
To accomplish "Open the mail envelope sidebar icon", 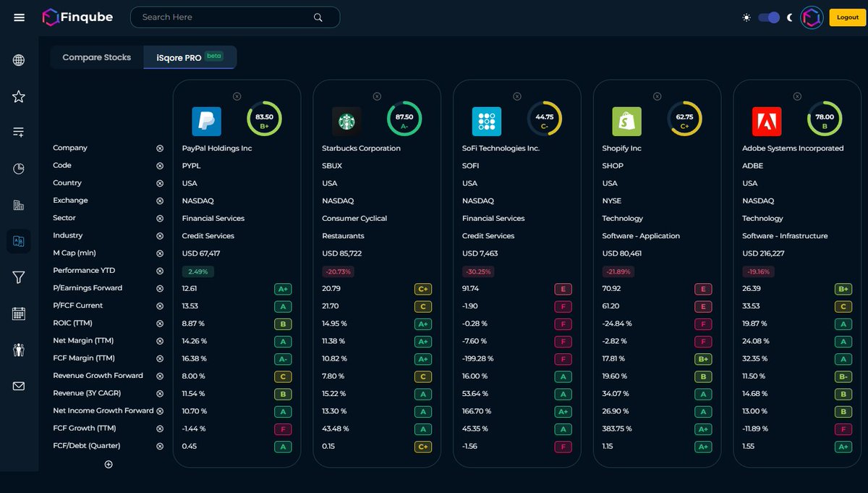I will (19, 387).
